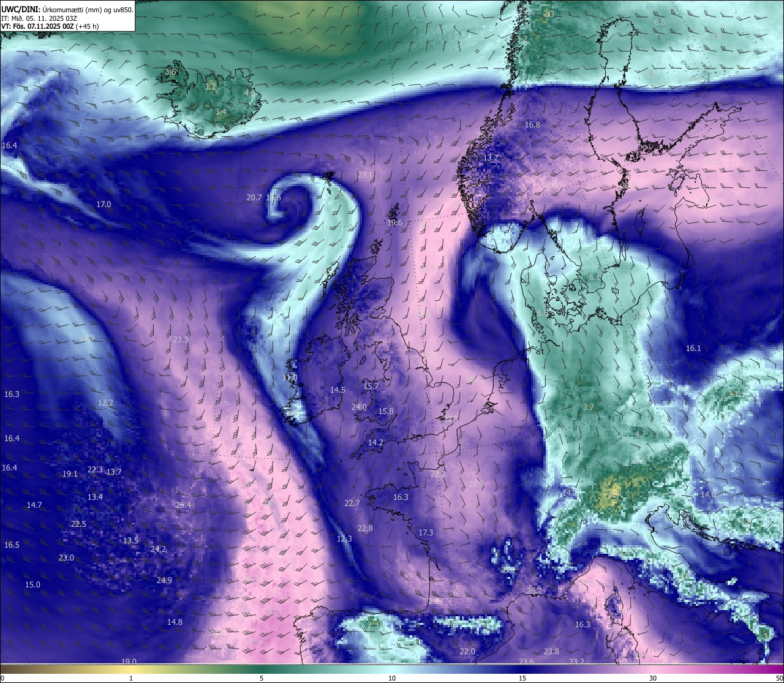784x683 pixels.
Task: Click the 16.1 value over eastern Europe
Action: 693,349
